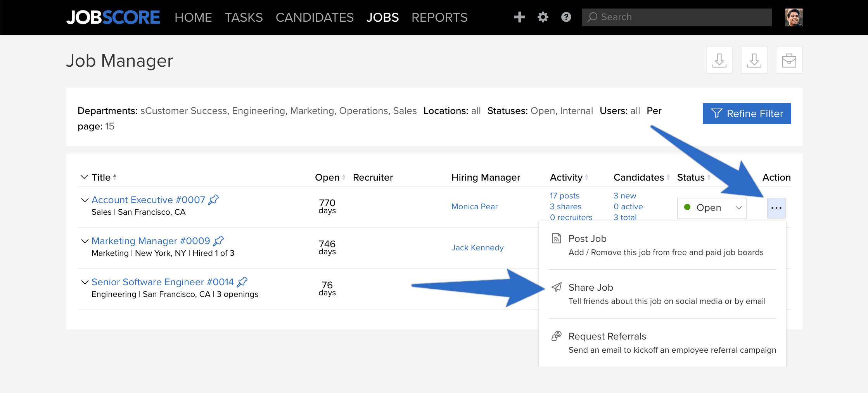Open Marketing Manager #0009 job link
The image size is (868, 393).
coord(151,241)
